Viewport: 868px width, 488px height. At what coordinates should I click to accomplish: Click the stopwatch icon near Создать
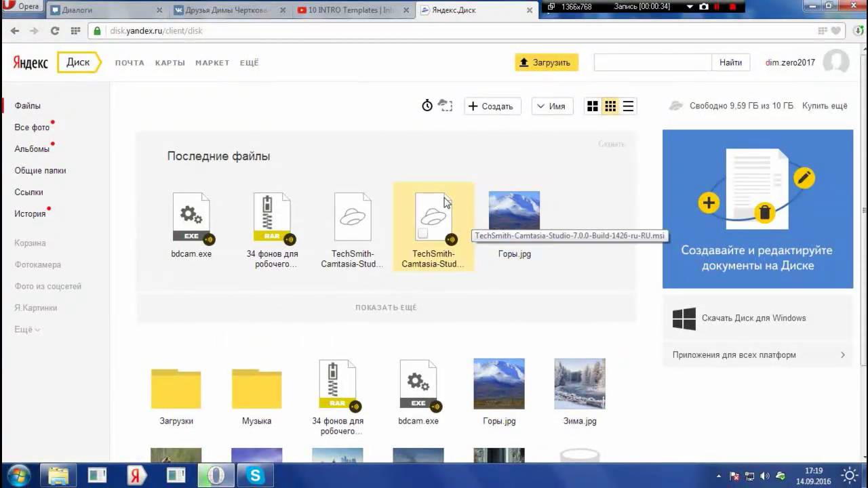(427, 106)
